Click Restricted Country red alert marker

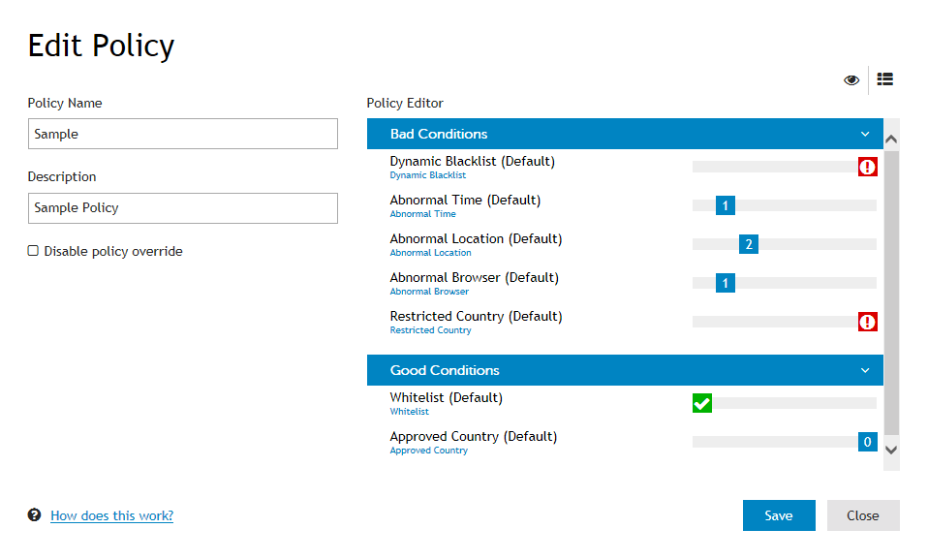click(868, 322)
